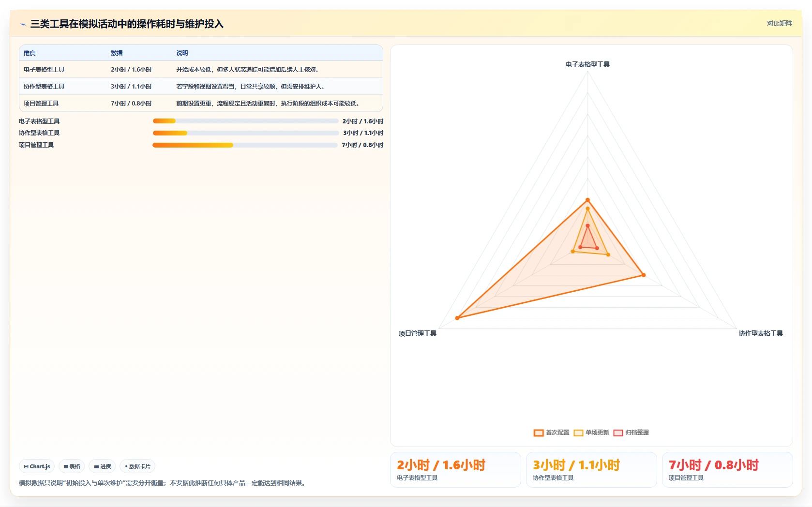Click the 对比矩阵 label in header

pyautogui.click(x=779, y=23)
